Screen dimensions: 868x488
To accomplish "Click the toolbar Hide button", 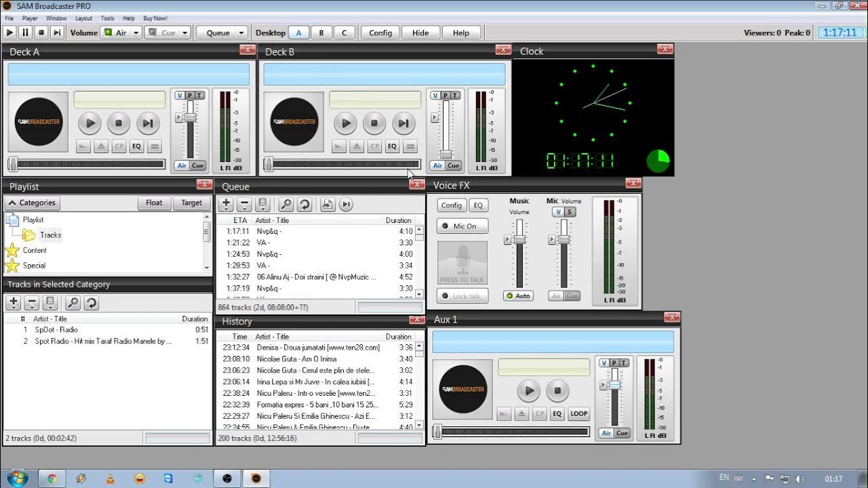I will (420, 33).
